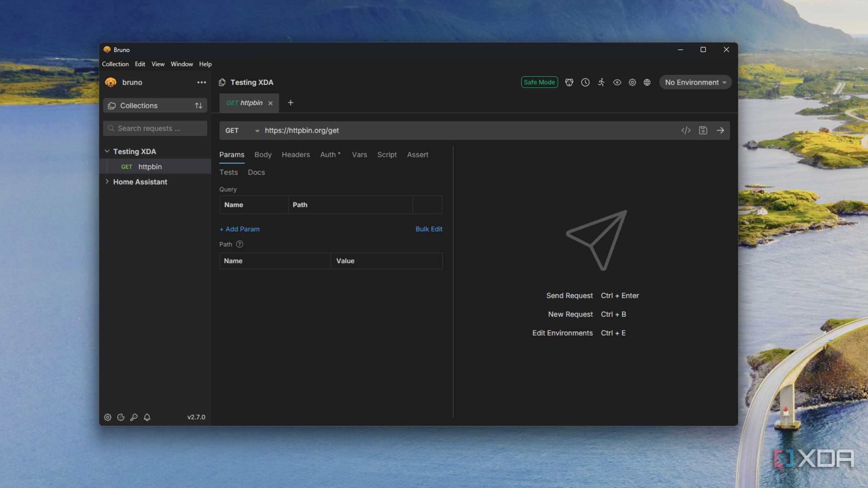Expand the Home Assistant collection

(x=107, y=181)
